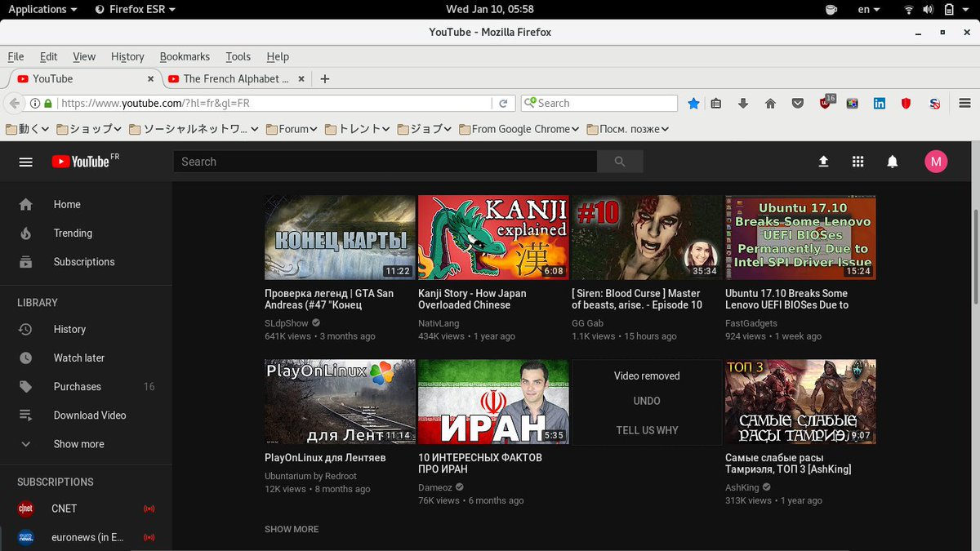Open the NativLang channel link

439,323
